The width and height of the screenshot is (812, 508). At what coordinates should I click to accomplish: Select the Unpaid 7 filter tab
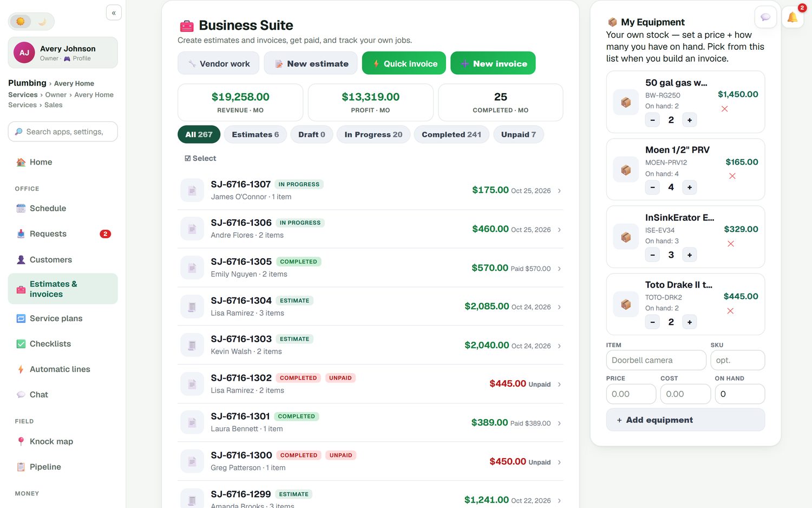click(519, 134)
